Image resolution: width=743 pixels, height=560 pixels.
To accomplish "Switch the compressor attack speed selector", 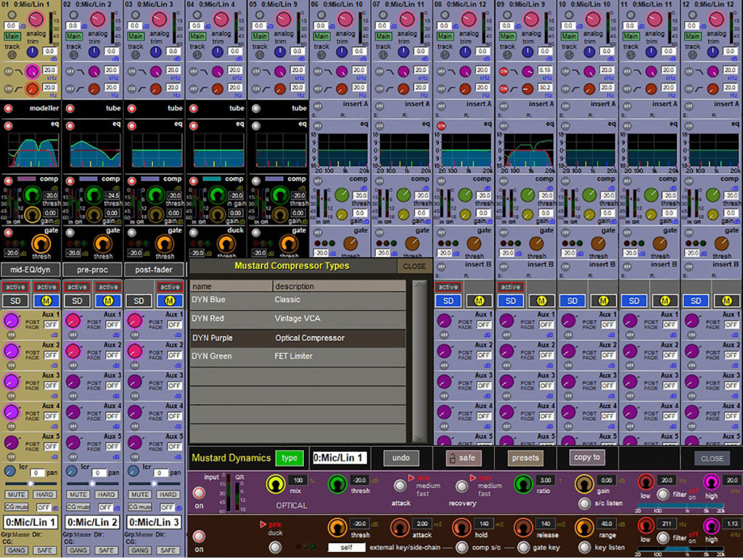I will (401, 485).
